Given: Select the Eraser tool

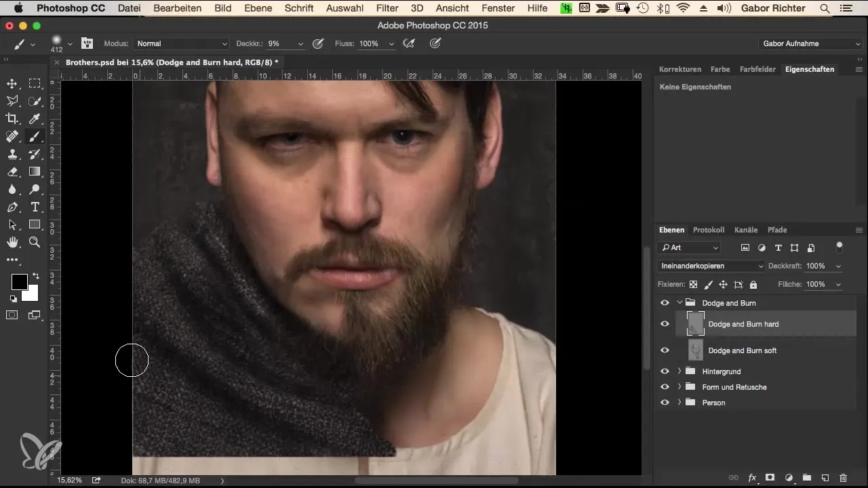Looking at the screenshot, I should pyautogui.click(x=12, y=172).
